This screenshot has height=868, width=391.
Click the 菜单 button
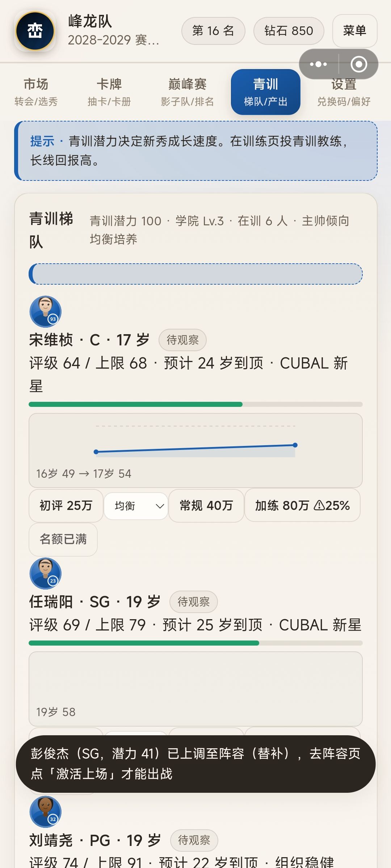[355, 31]
